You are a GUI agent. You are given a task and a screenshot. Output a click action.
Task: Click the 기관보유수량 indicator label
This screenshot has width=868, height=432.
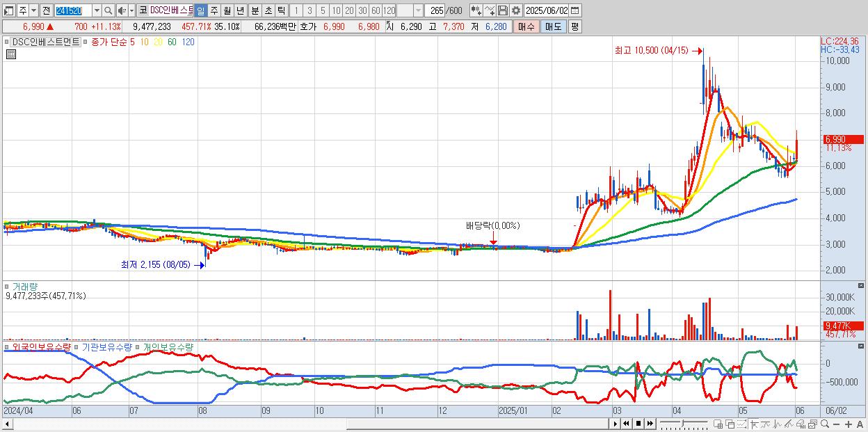click(106, 346)
